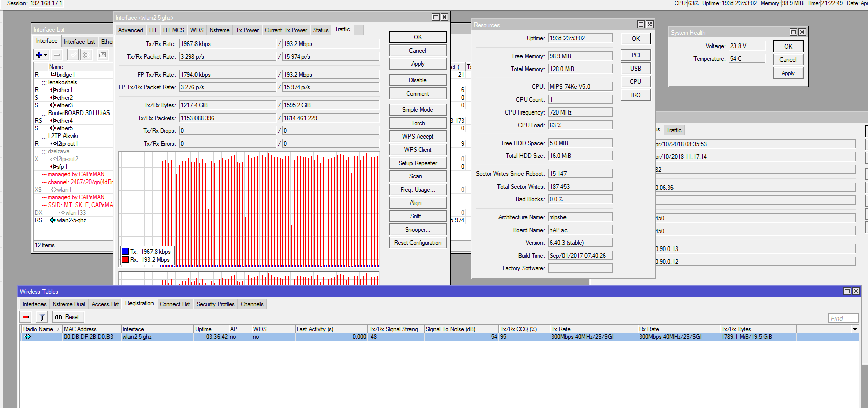Select the wlan2-5-ghz interface icon in the list
This screenshot has width=868, height=408.
[53, 220]
